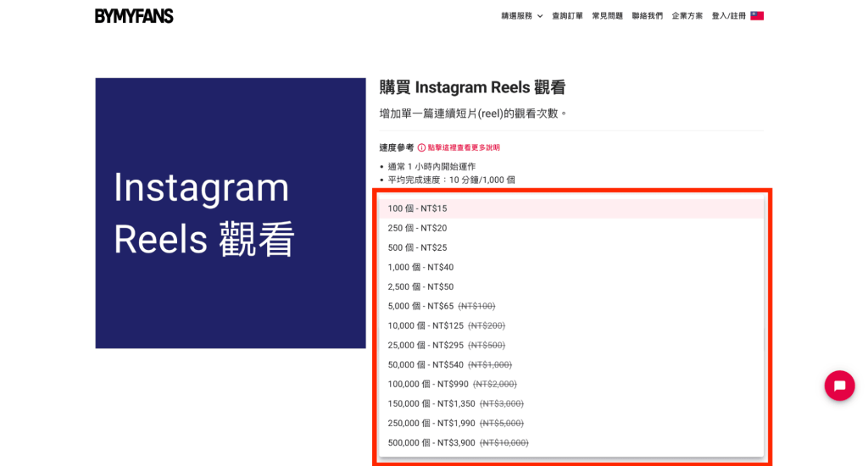
Task: Select 1,000 個 - NT$40
Action: tap(570, 267)
